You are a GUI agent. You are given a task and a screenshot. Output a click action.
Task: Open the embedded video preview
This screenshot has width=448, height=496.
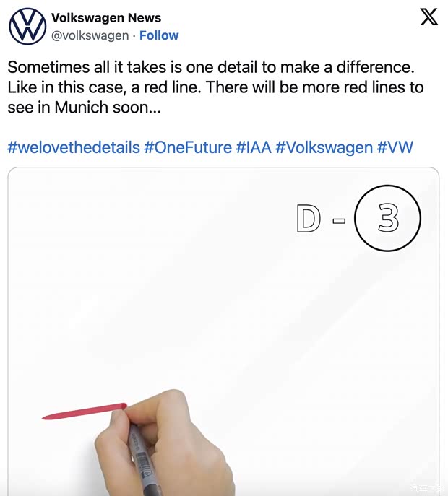(223, 331)
